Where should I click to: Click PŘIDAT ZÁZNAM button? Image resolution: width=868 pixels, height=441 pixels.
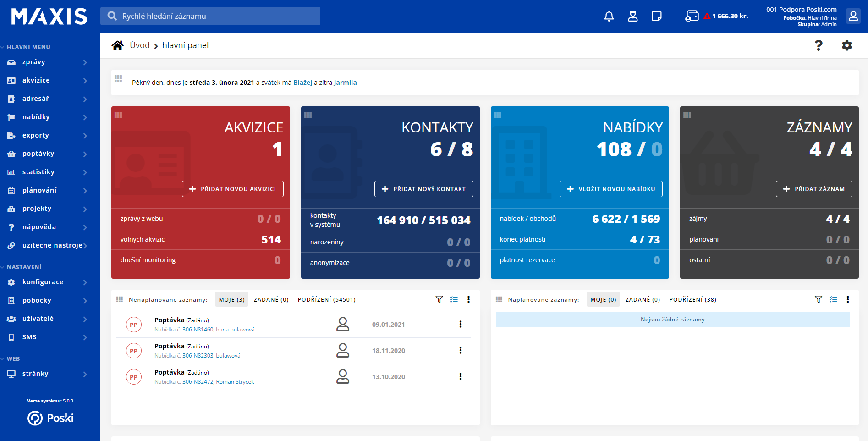pyautogui.click(x=814, y=189)
